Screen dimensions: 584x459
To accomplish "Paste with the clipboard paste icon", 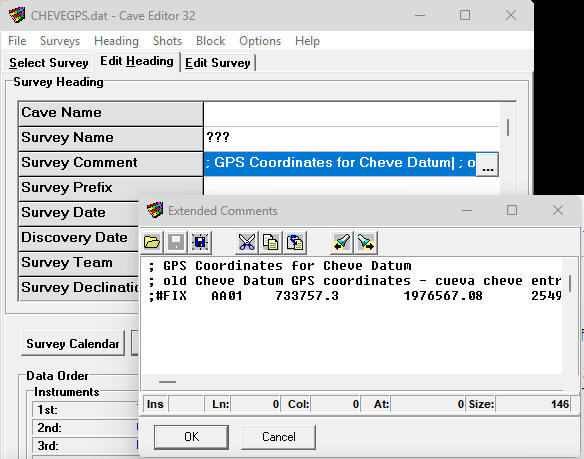I will click(x=295, y=242).
